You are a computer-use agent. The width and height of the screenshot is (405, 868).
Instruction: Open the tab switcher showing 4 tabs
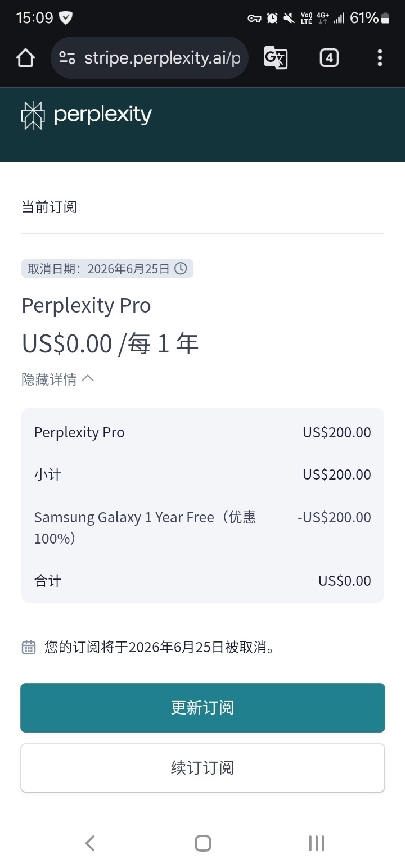329,58
